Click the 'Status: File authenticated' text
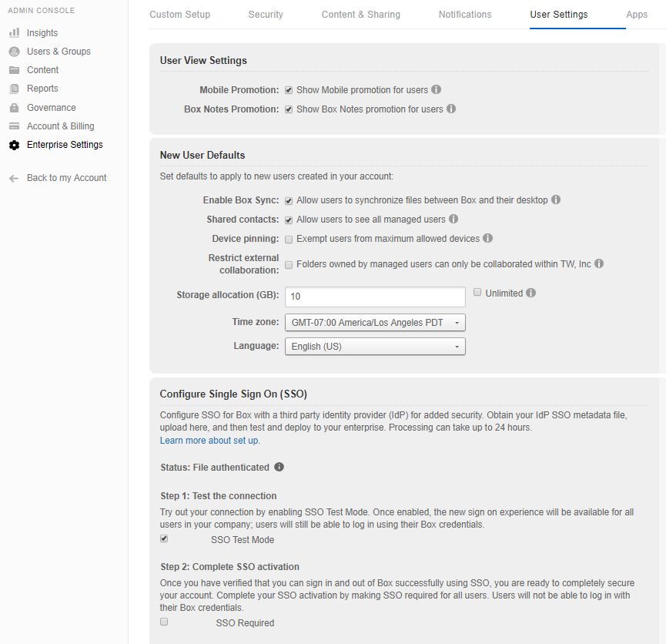Image resolution: width=666 pixels, height=644 pixels. [x=215, y=467]
